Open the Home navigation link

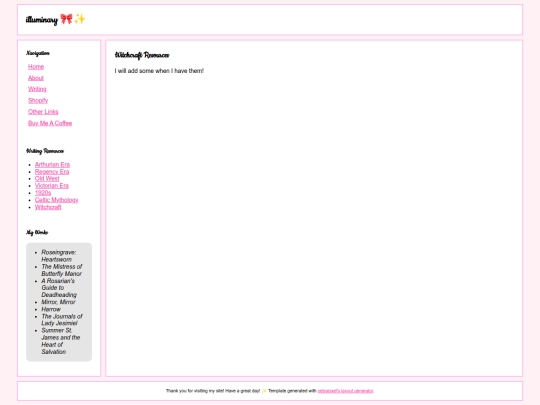pos(36,66)
